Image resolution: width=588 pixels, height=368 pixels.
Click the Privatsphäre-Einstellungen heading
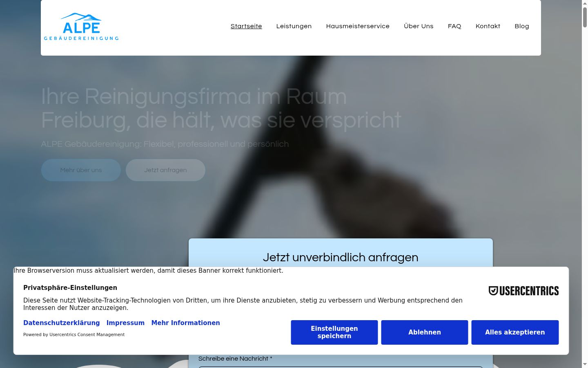point(70,288)
